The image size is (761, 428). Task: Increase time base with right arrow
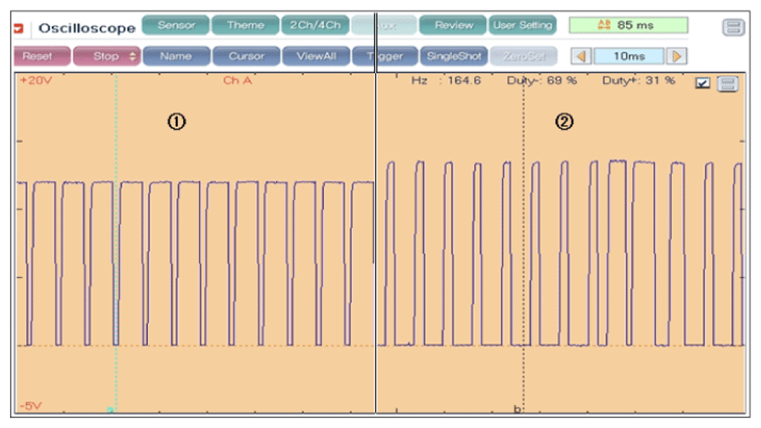pos(678,56)
